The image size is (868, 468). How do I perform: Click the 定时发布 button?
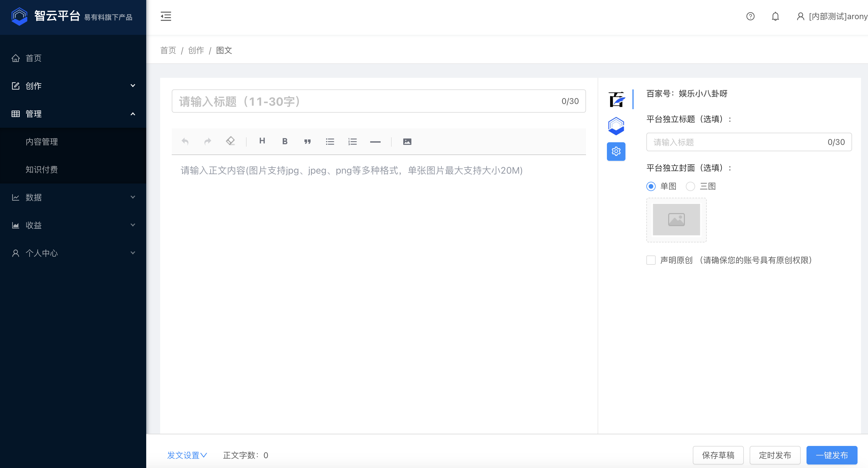775,455
